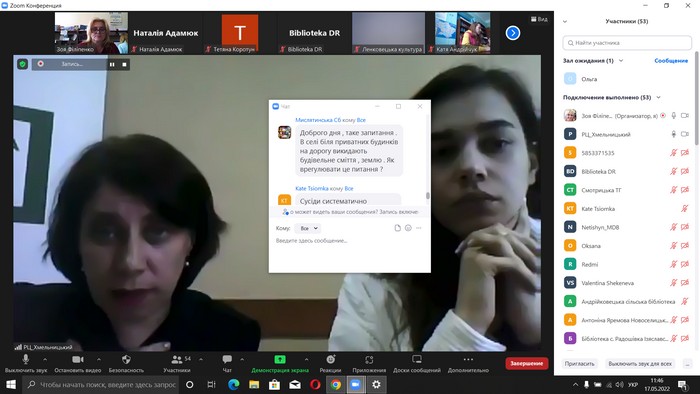Click in the Найти участника search field
The height and width of the screenshot is (394, 700).
coord(627,43)
